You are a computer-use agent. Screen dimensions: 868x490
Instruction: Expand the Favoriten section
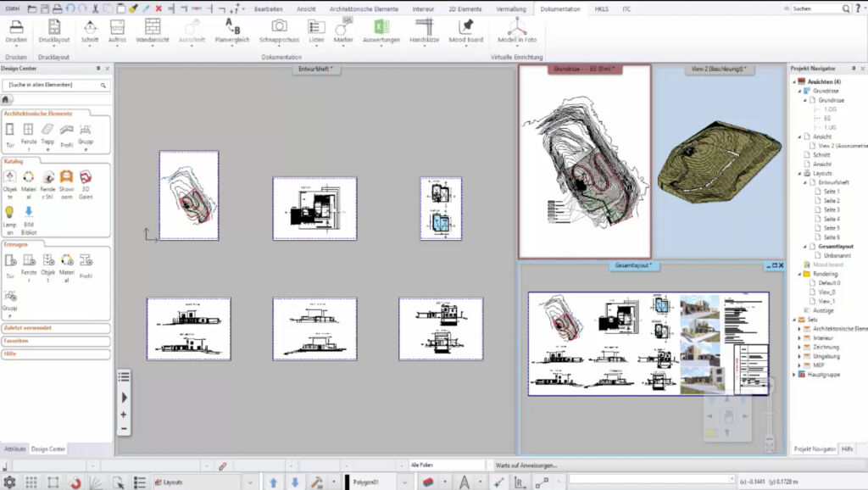(55, 341)
